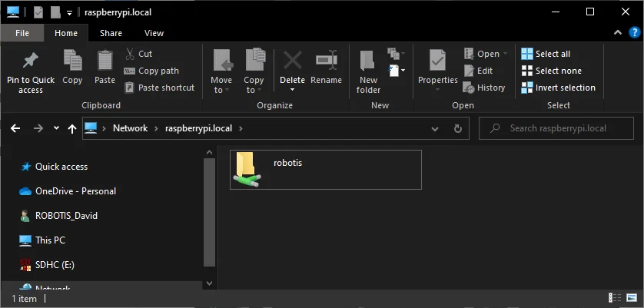Click the red X Delete icon
This screenshot has height=308, width=644.
[293, 61]
